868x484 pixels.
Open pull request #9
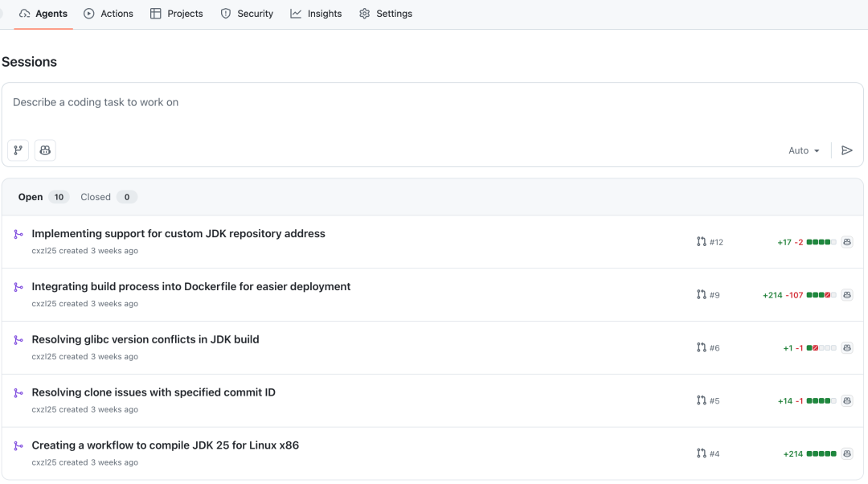tap(708, 295)
